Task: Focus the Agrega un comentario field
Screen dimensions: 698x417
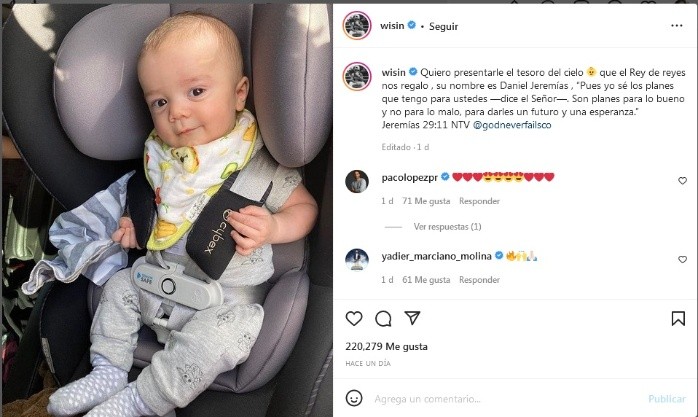Action: click(x=507, y=399)
